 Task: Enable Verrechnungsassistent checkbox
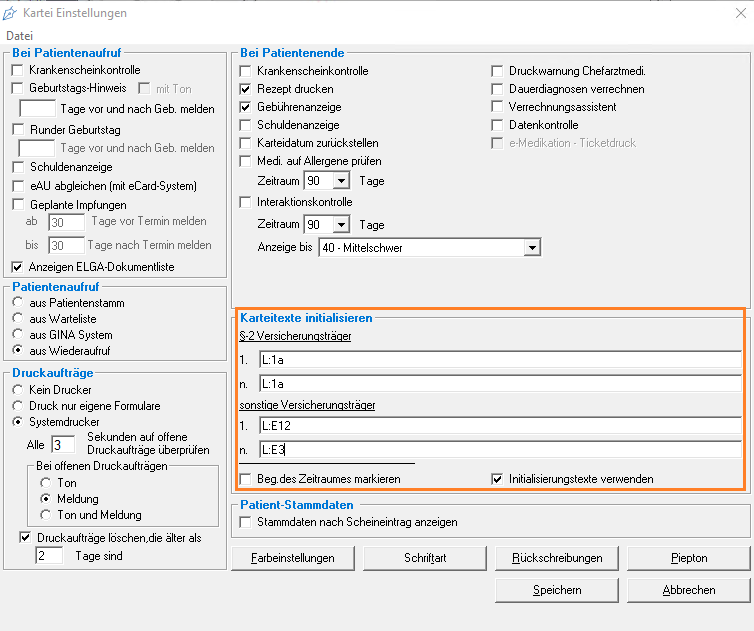497,107
